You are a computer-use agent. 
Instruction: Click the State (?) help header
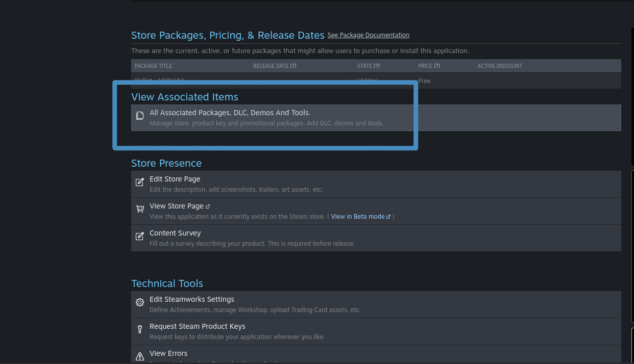[x=368, y=66]
